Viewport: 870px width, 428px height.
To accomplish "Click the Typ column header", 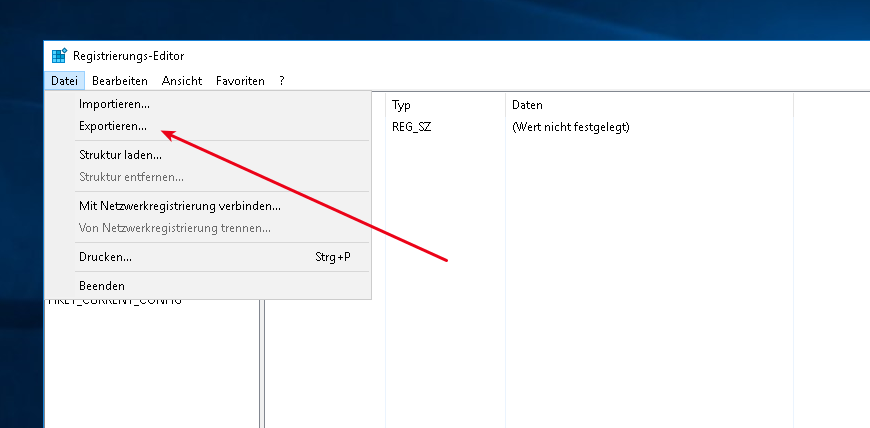I will pyautogui.click(x=446, y=105).
